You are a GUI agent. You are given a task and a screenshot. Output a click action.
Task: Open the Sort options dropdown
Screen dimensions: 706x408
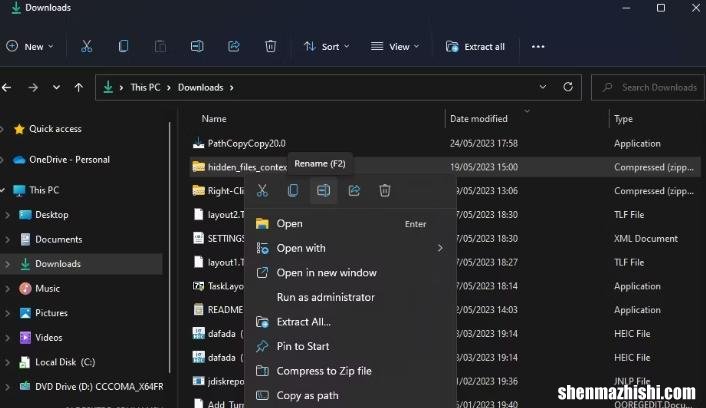pos(326,46)
